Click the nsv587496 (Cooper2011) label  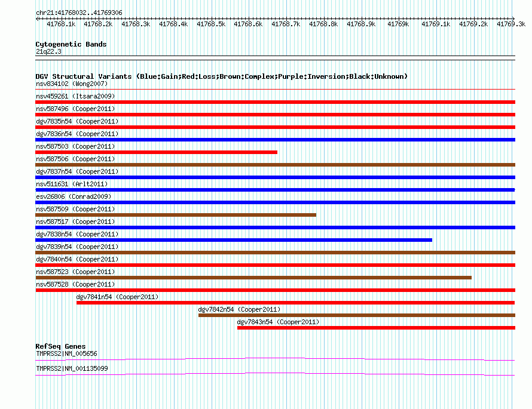[x=75, y=109]
